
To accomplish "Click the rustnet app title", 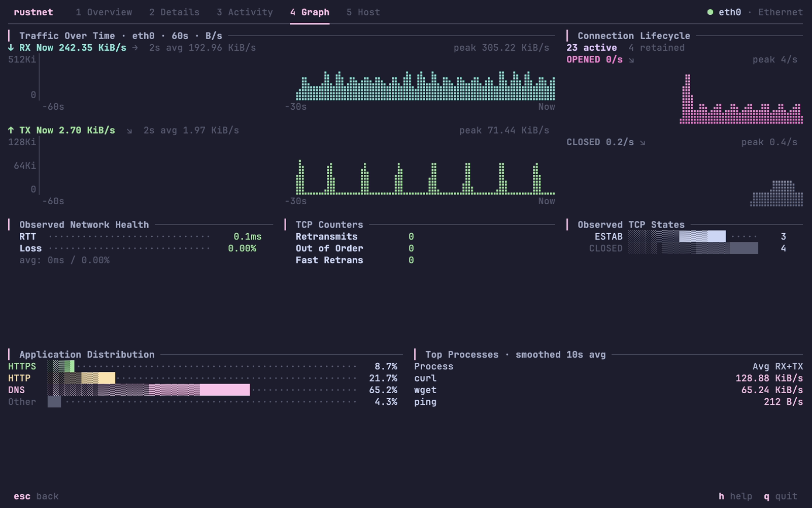I will coord(33,12).
